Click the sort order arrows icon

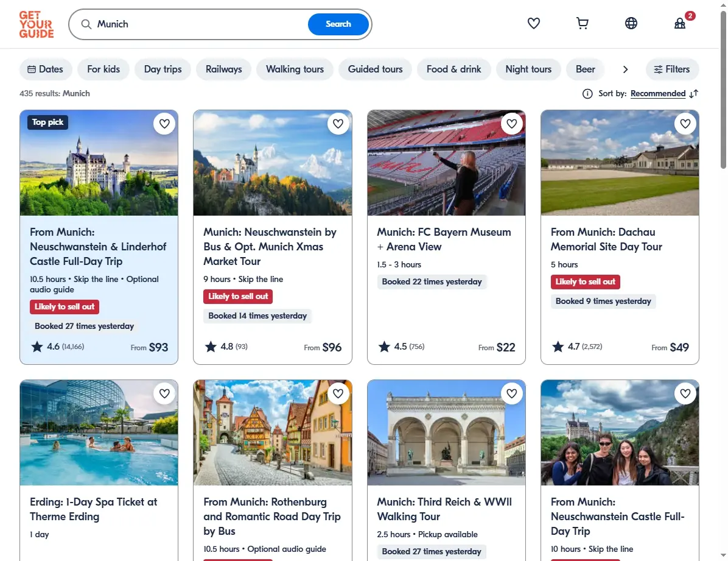tap(694, 94)
